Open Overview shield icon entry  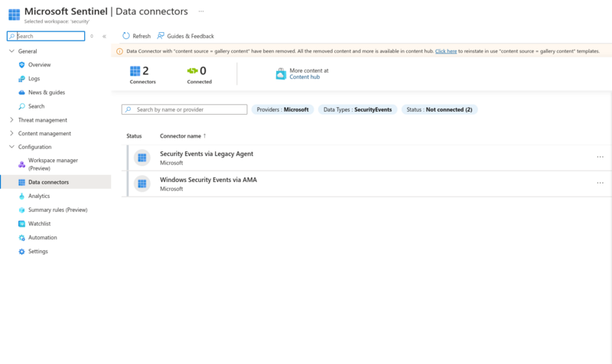click(22, 65)
